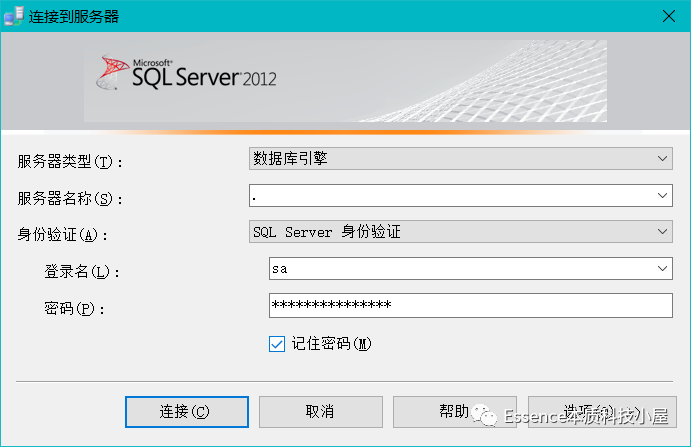Image resolution: width=691 pixels, height=447 pixels.
Task: Click the 登录名(L) label
Action: 82,272
